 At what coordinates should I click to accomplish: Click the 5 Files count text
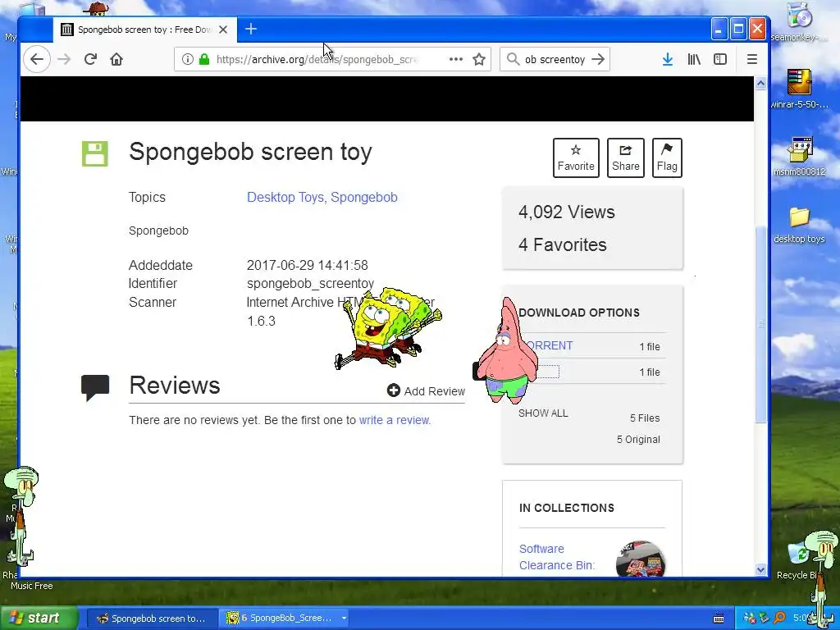tap(645, 418)
